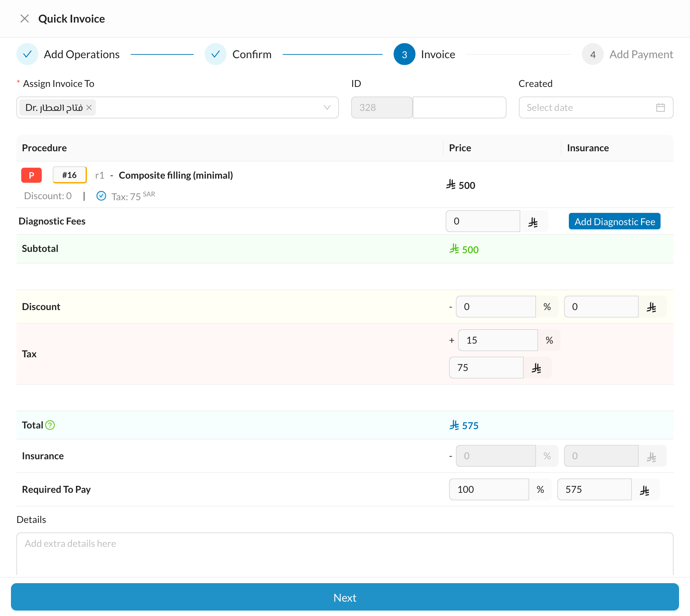Click the Tax percent sign addon
The height and width of the screenshot is (616, 690).
click(x=549, y=340)
